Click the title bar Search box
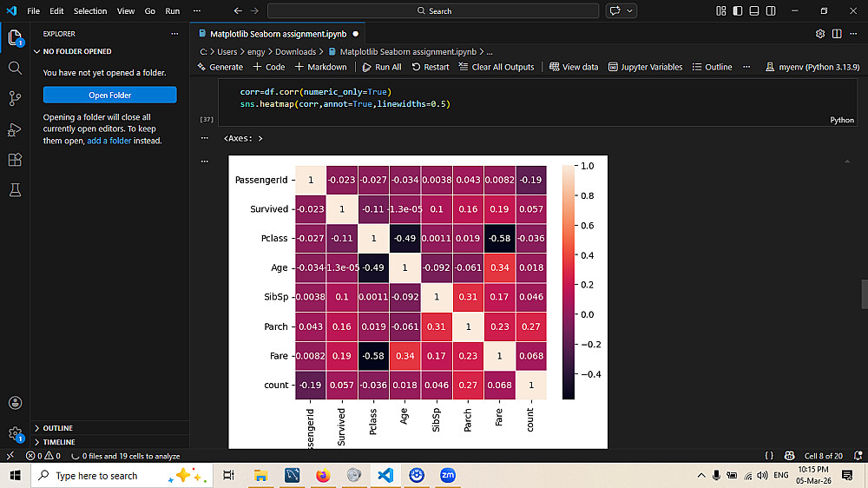The height and width of the screenshot is (488, 868). (x=433, y=11)
